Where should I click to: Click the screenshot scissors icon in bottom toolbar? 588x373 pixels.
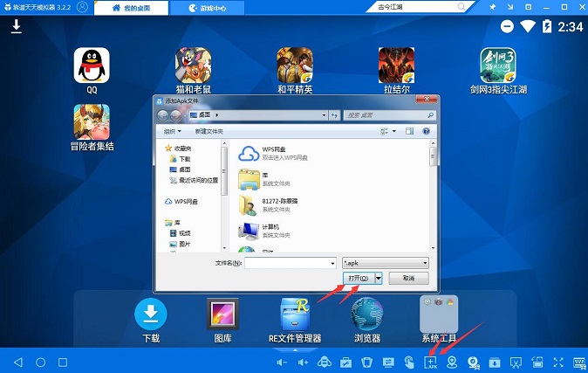click(516, 363)
